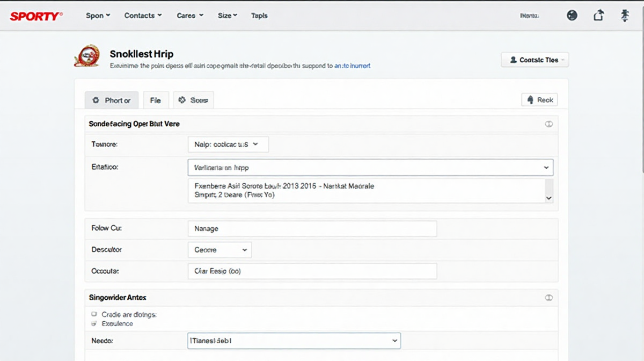Tick the Exeulence checkbox
The height and width of the screenshot is (361, 644).
(94, 324)
